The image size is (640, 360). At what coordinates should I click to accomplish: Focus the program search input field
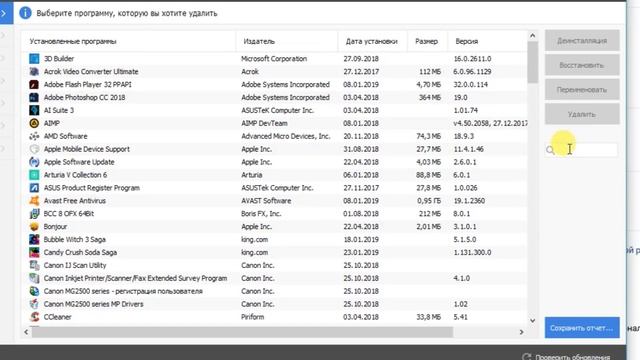point(582,150)
